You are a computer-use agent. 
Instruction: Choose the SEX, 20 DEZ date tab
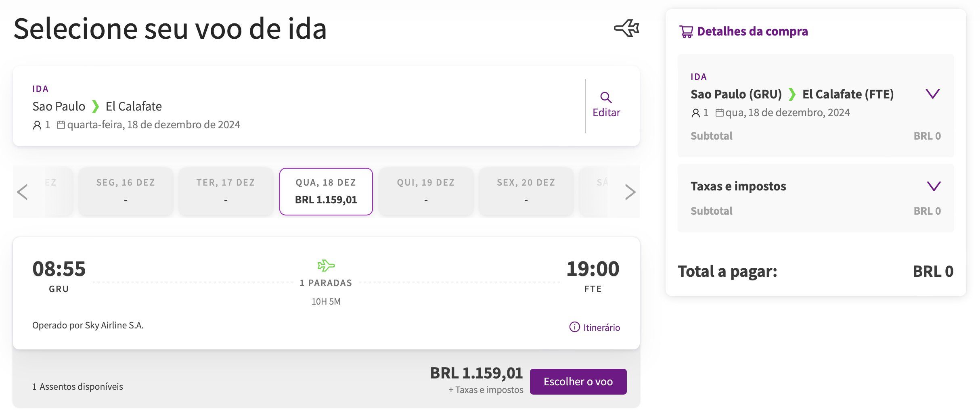pyautogui.click(x=526, y=191)
